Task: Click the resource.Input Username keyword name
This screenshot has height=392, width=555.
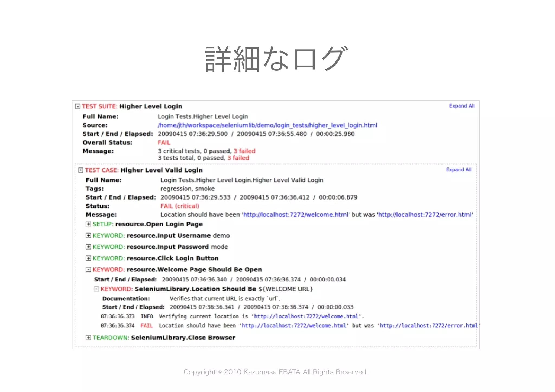Action: 169,236
